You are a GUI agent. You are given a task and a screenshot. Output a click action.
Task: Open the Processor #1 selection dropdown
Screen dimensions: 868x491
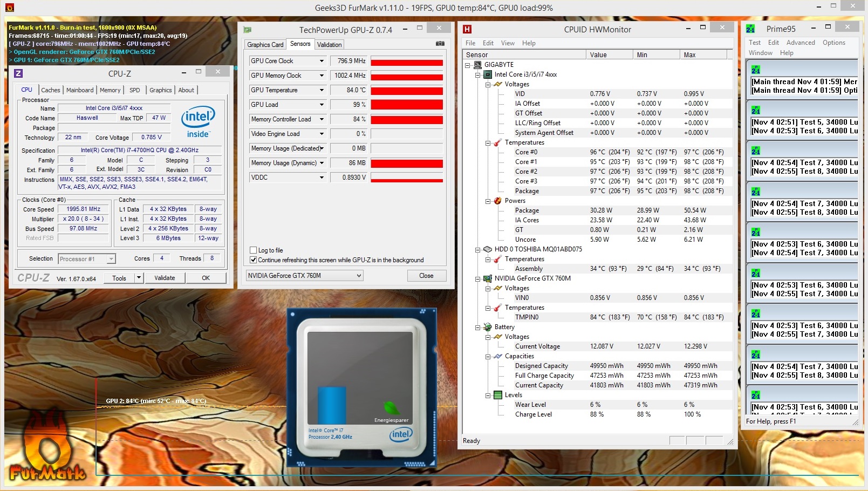87,259
